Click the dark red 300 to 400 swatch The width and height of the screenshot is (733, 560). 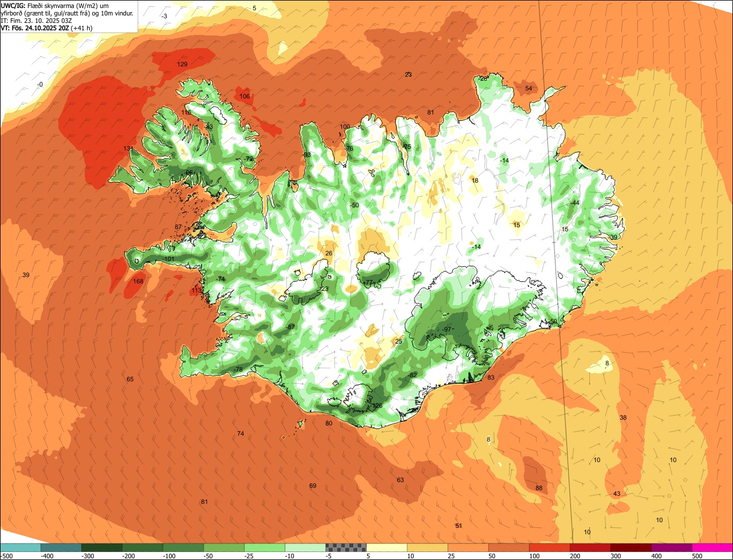tap(630, 547)
